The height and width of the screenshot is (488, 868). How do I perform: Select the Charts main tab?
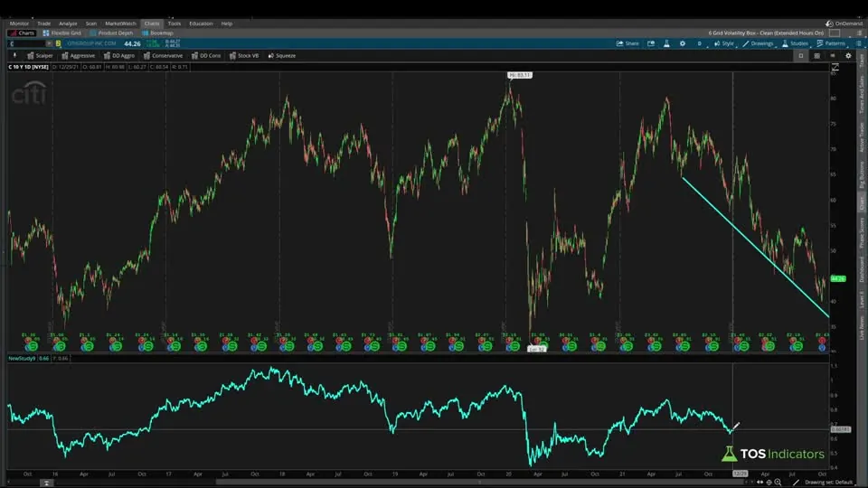(x=152, y=23)
